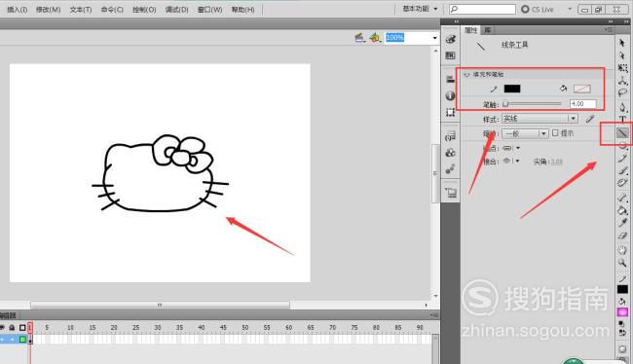The width and height of the screenshot is (633, 364).
Task: Open the 帮助(H) menu
Action: [x=242, y=10]
